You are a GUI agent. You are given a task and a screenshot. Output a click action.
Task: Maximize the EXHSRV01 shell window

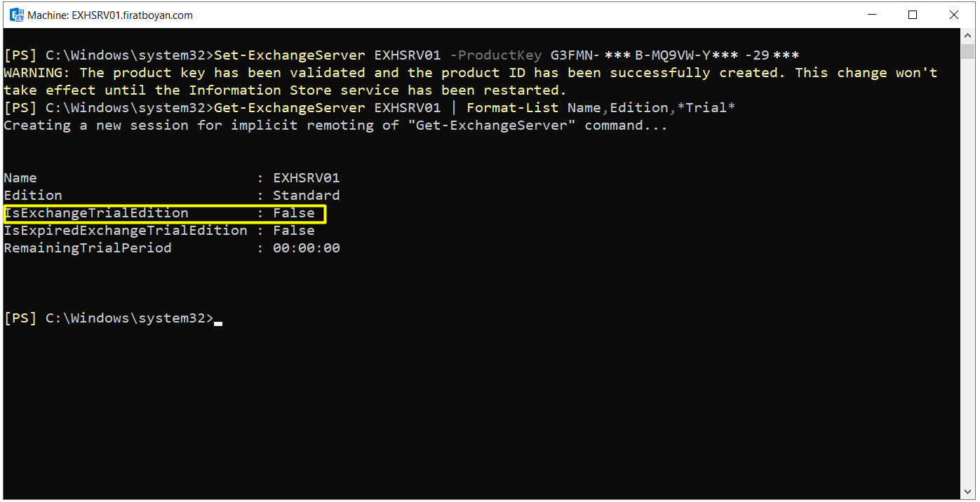coord(913,15)
